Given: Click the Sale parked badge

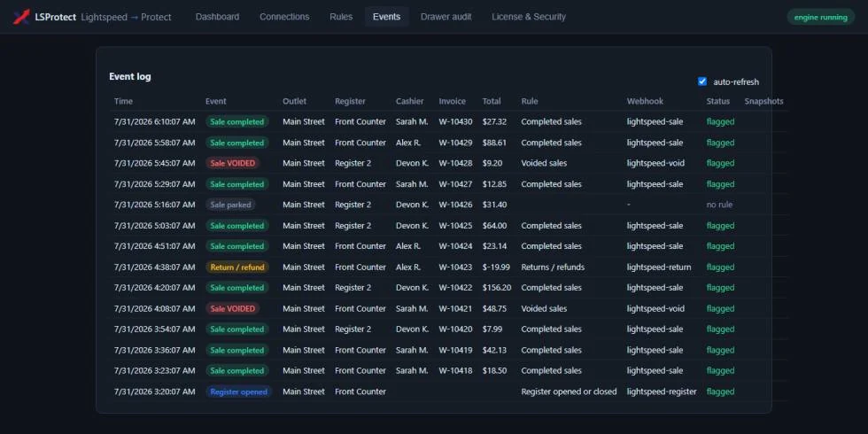Looking at the screenshot, I should 230,205.
